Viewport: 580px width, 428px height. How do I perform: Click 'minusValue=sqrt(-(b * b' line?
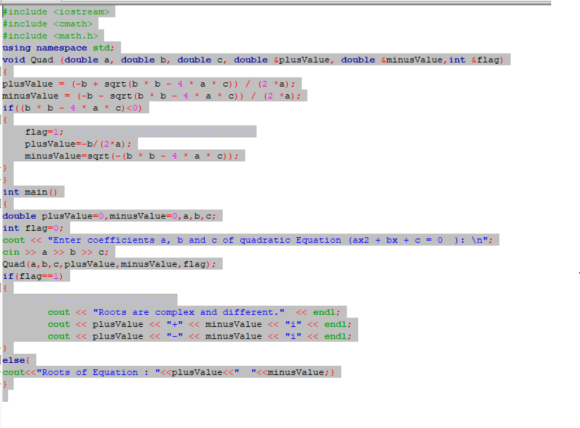point(132,156)
